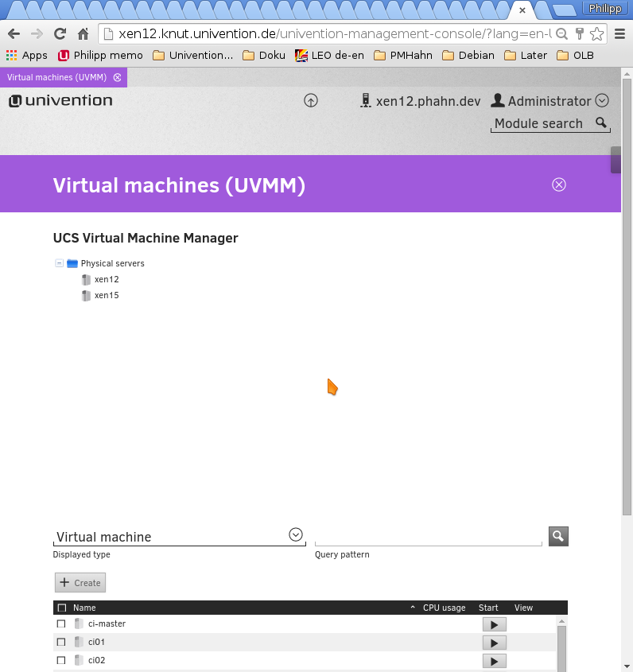This screenshot has height=672, width=633.
Task: Click the Create button
Action: point(80,583)
